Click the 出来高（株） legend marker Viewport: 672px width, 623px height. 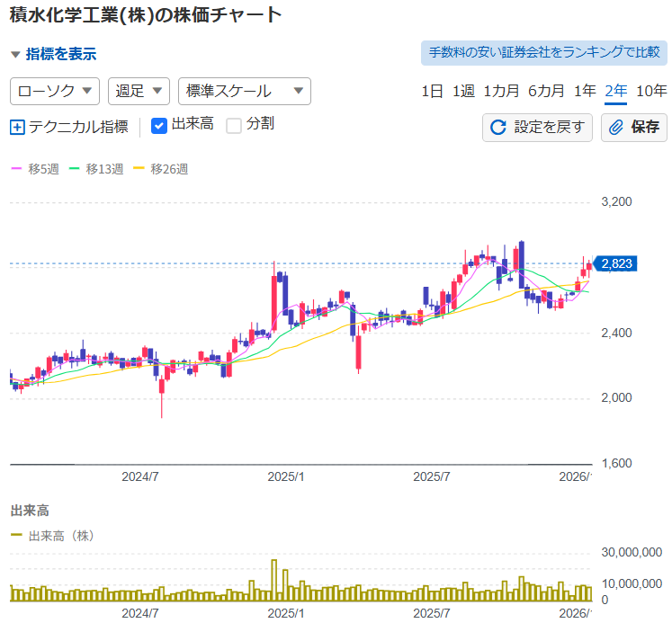pos(17,536)
